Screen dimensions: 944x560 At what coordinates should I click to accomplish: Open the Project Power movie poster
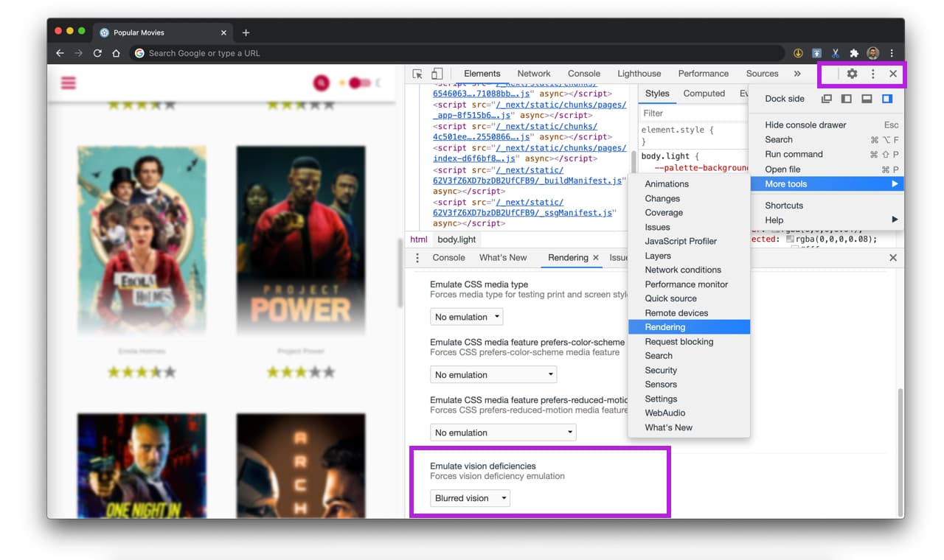click(301, 240)
